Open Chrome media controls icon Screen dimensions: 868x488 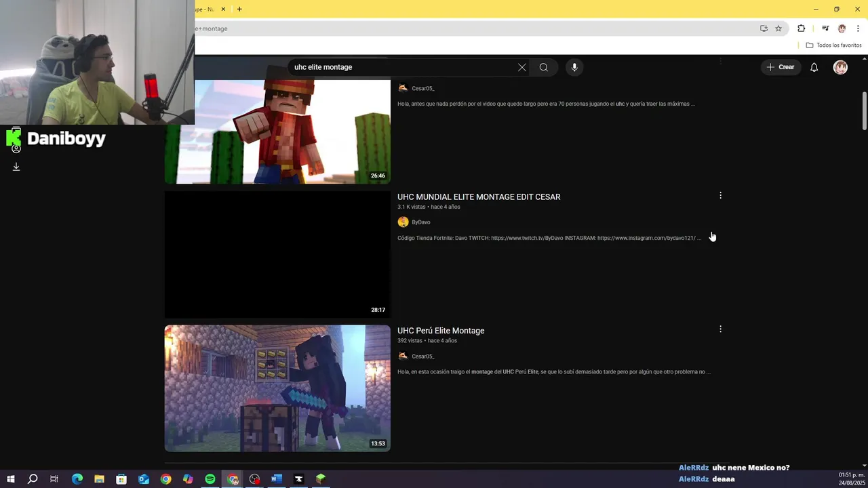[x=825, y=28]
